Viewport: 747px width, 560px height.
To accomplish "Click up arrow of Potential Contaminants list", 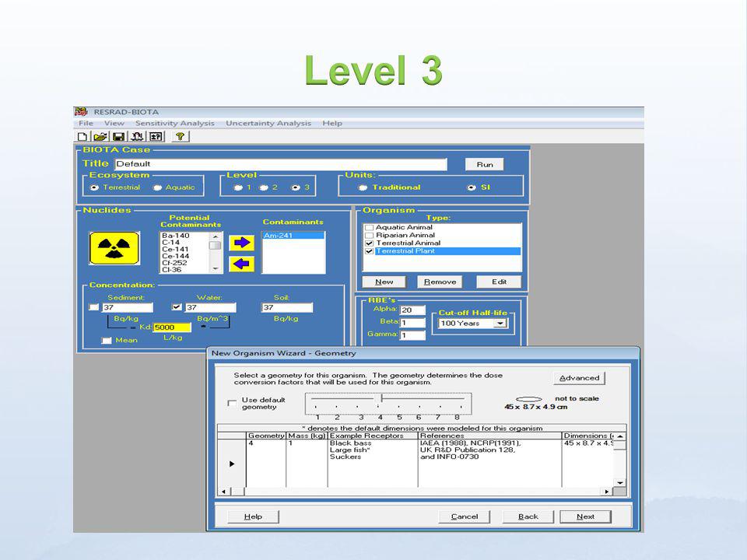I will pyautogui.click(x=216, y=236).
